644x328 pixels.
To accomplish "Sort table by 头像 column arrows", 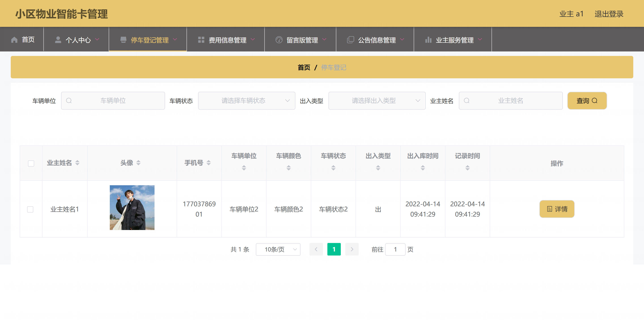I will point(138,163).
